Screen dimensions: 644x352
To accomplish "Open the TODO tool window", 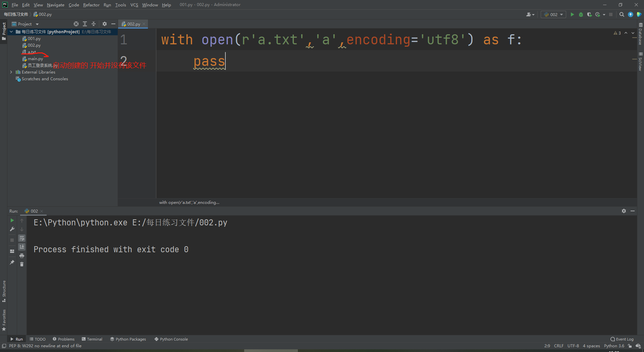I will (38, 339).
